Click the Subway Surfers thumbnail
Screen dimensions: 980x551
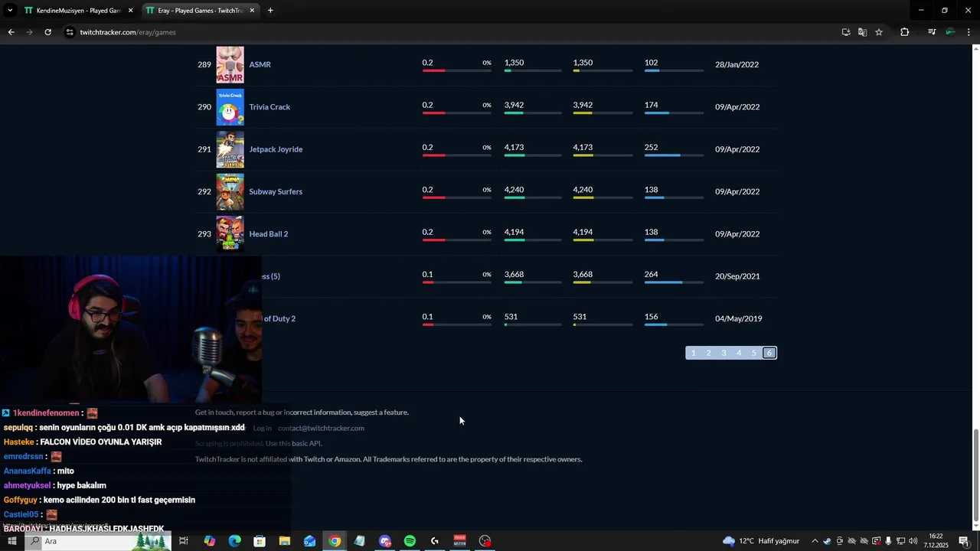[230, 191]
